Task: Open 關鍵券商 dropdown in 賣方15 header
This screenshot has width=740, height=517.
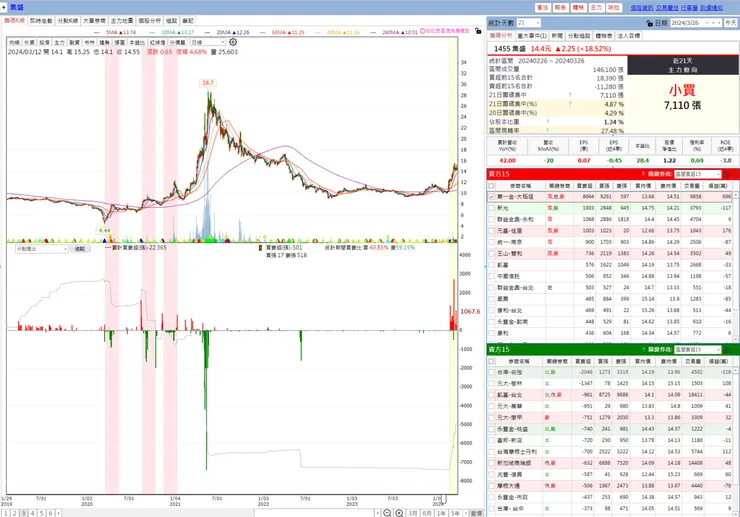Action: point(698,350)
